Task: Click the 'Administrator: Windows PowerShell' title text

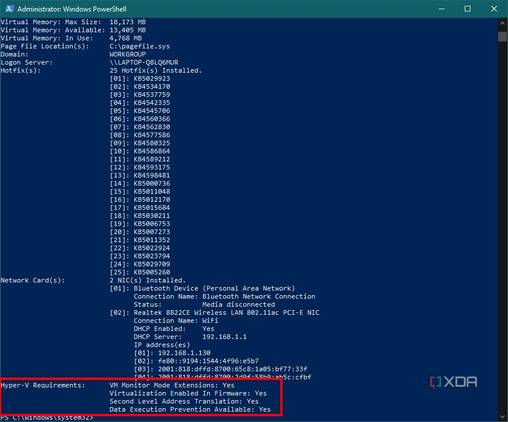Action: pyautogui.click(x=72, y=9)
